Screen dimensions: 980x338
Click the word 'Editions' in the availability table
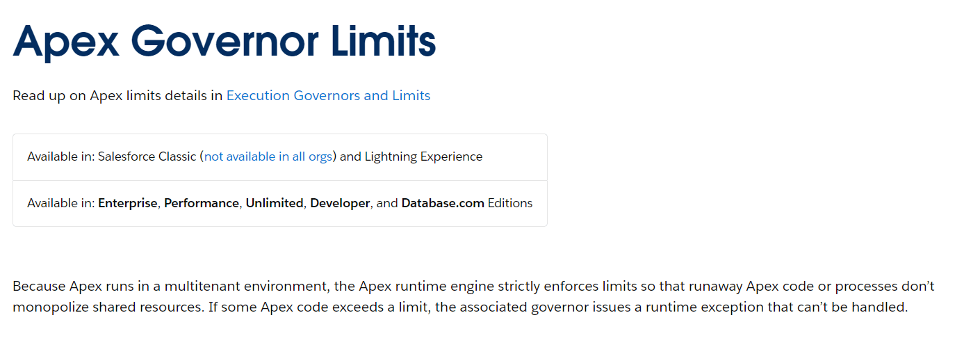pyautogui.click(x=510, y=204)
